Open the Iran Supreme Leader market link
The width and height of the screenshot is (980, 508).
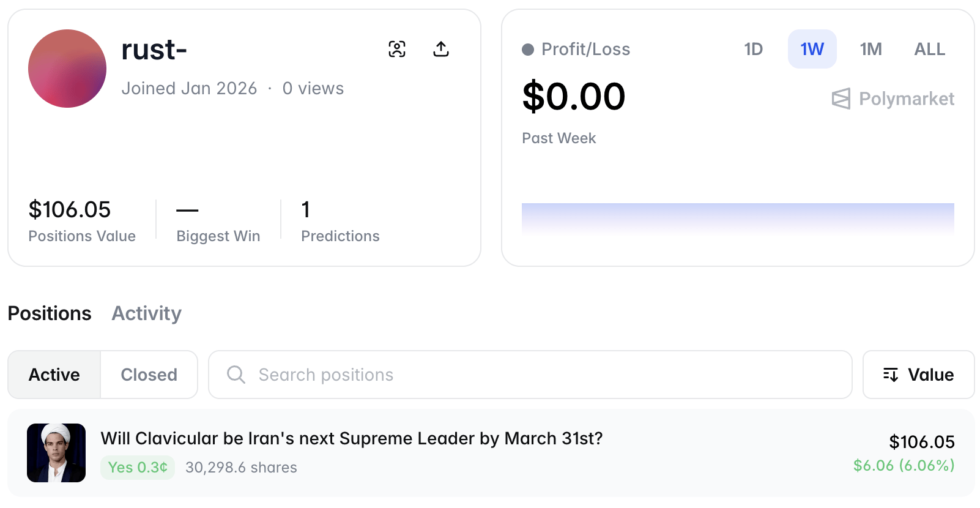(351, 438)
